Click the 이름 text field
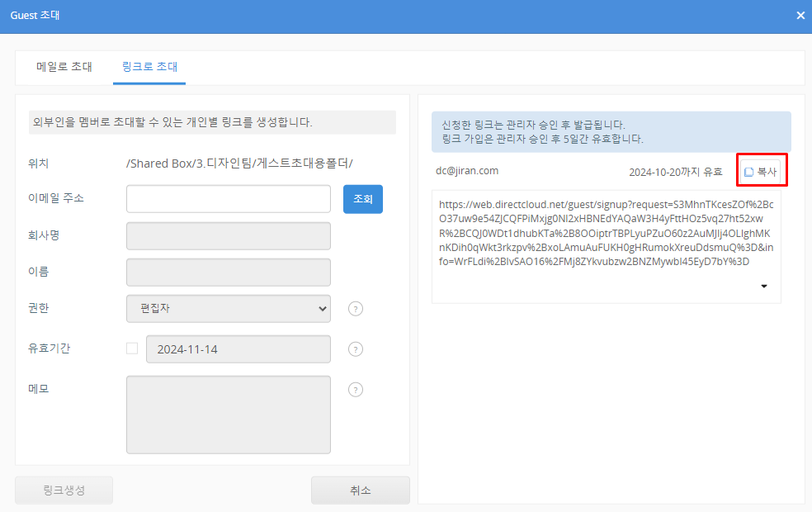812x512 pixels. (229, 272)
